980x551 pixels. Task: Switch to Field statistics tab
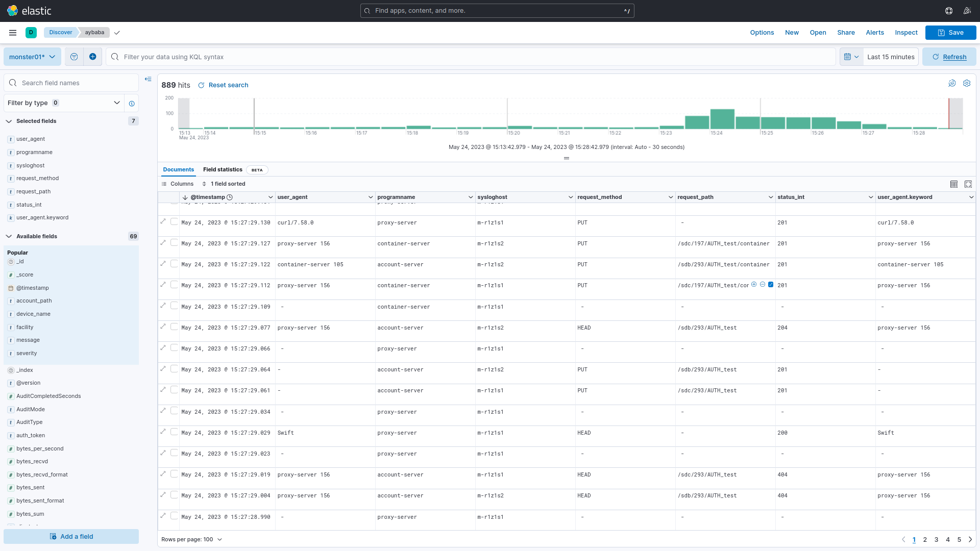[223, 170]
